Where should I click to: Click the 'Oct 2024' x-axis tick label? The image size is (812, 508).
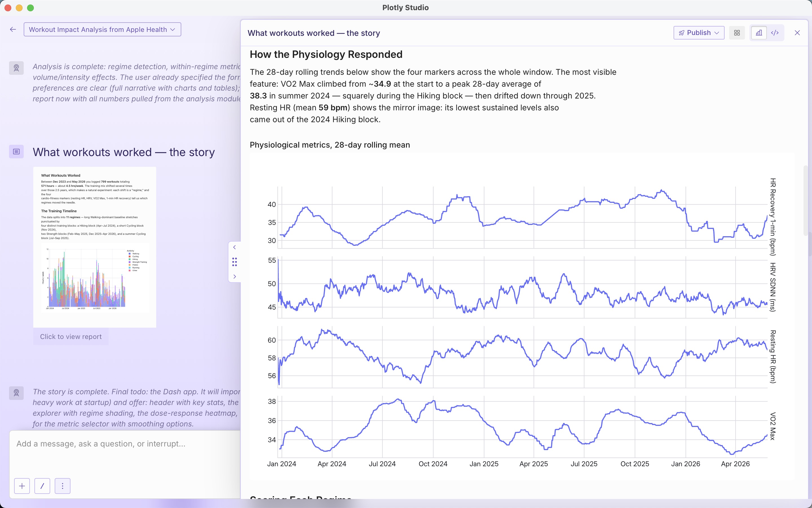tap(433, 464)
